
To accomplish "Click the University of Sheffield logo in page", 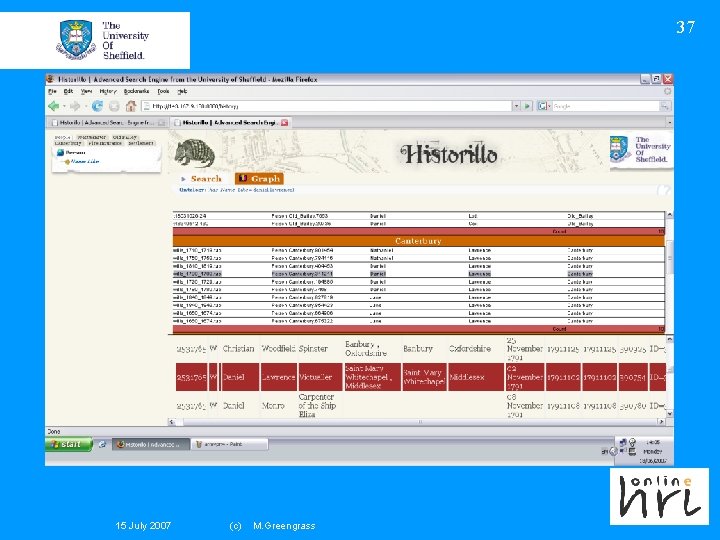I will (x=641, y=150).
